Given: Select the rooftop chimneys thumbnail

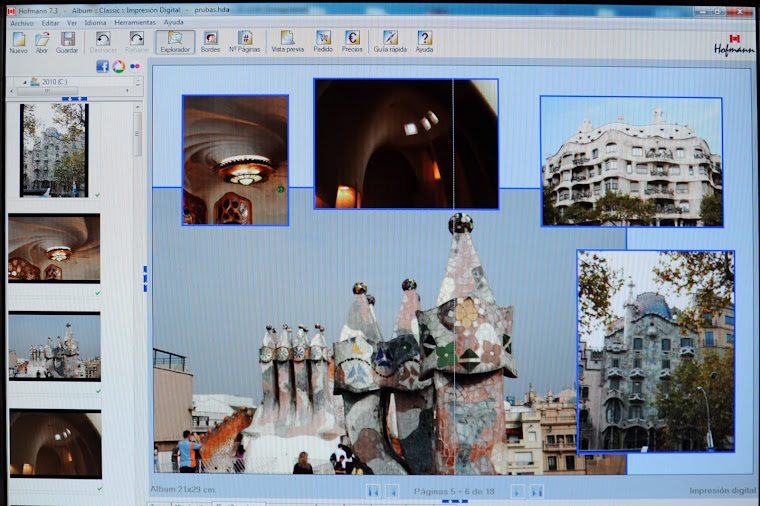Looking at the screenshot, I should [54, 346].
